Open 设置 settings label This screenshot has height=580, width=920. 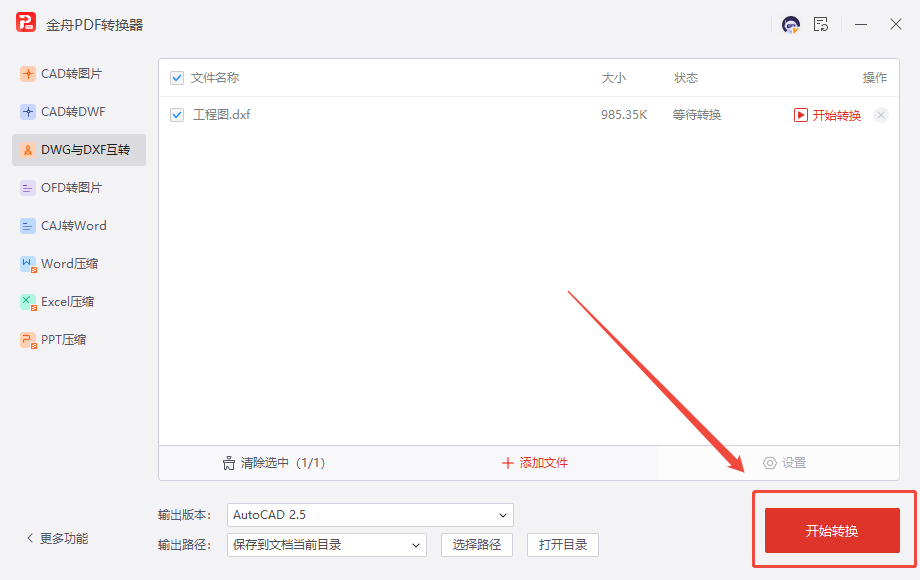click(794, 463)
